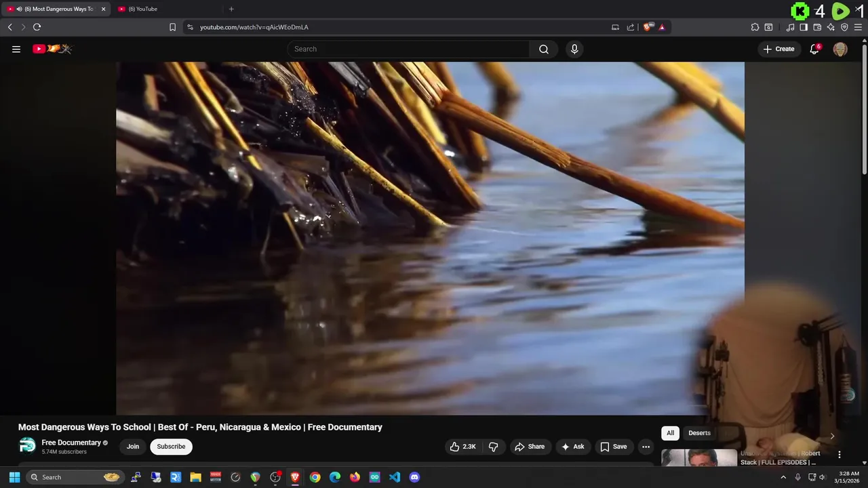The image size is (868, 488).
Task: Open Arduino IDE from taskbar
Action: point(375,477)
